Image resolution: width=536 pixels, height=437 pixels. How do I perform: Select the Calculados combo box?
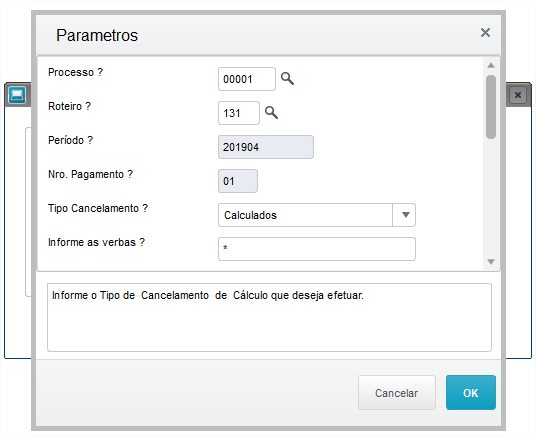click(x=317, y=215)
